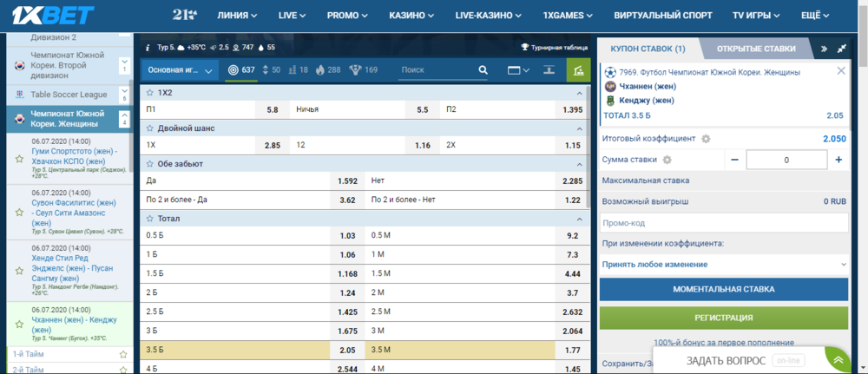
Task: Expand the ЗАДАТЬ ВОПРОС chat arrow
Action: coord(838,360)
